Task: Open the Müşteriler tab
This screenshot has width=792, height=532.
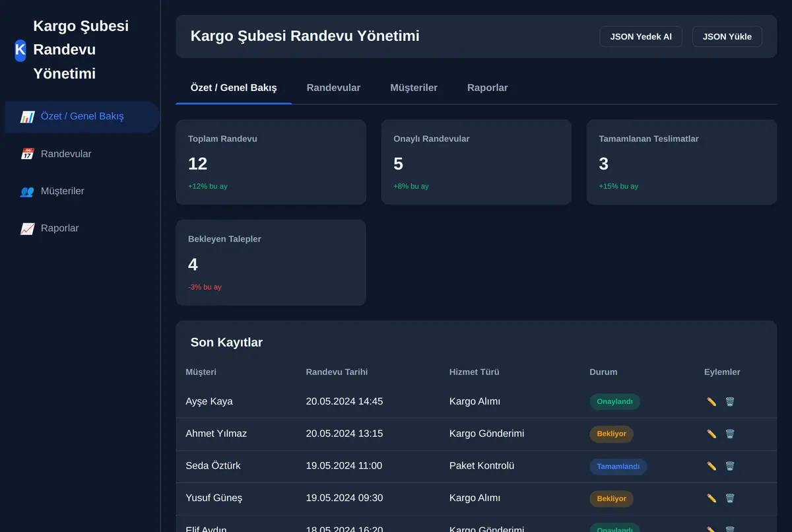Action: (x=414, y=88)
